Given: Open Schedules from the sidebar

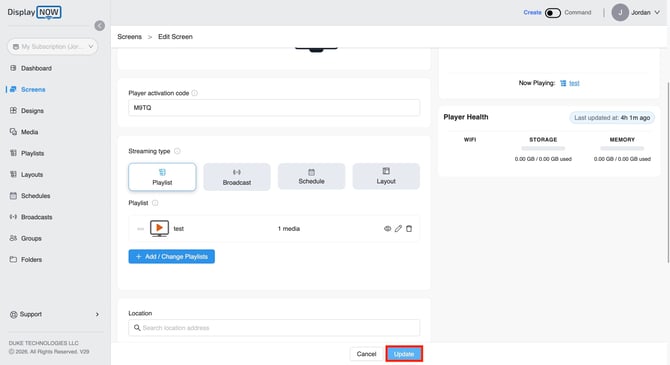Looking at the screenshot, I should (35, 196).
